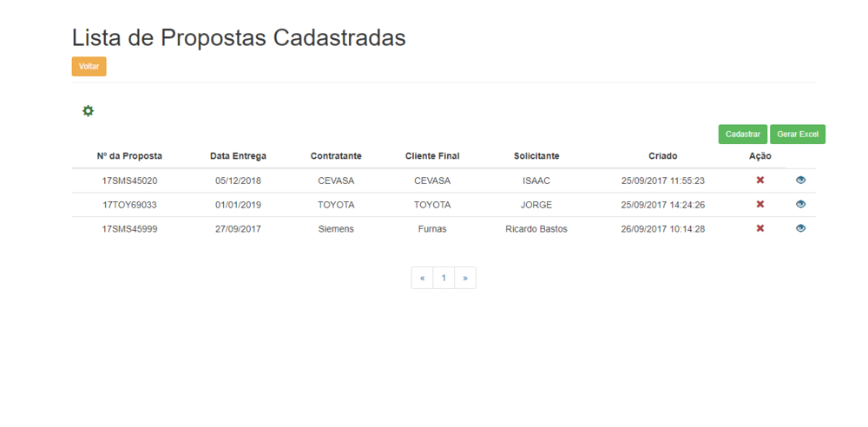Image resolution: width=868 pixels, height=427 pixels.
Task: Click the green Cadastrar button
Action: [742, 135]
